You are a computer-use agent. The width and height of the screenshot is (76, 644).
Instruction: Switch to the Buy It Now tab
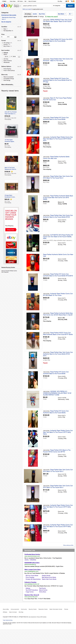[42, 14]
